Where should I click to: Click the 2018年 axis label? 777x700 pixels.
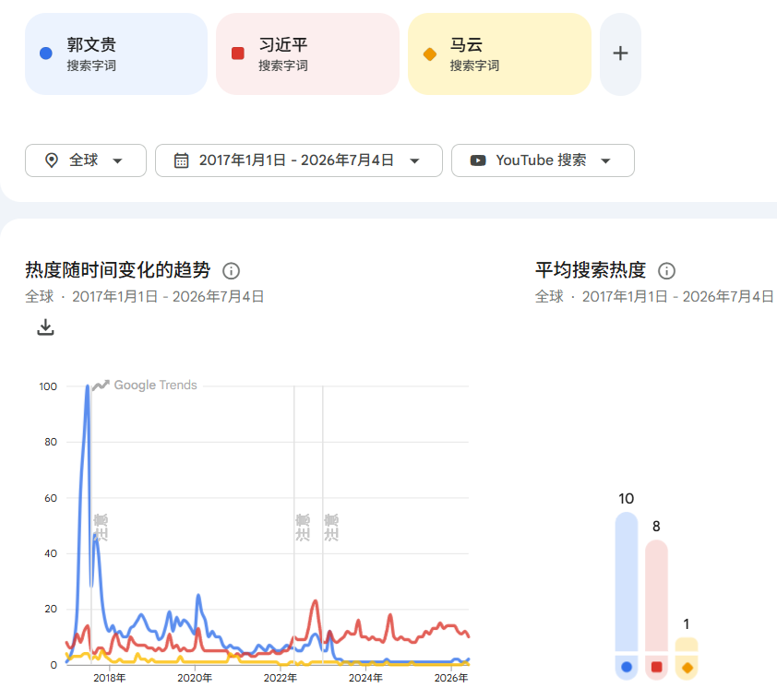110,678
